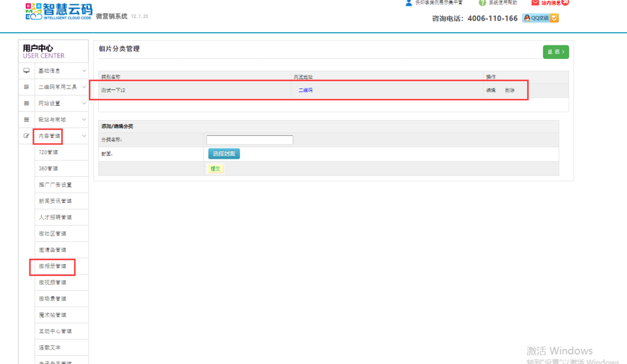Expand the 二维码常用工具 section chevron
The width and height of the screenshot is (627, 364).
[84, 87]
